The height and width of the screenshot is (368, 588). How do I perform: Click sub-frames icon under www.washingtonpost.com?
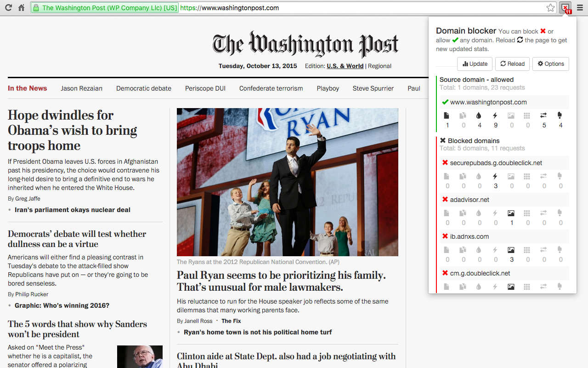click(463, 115)
